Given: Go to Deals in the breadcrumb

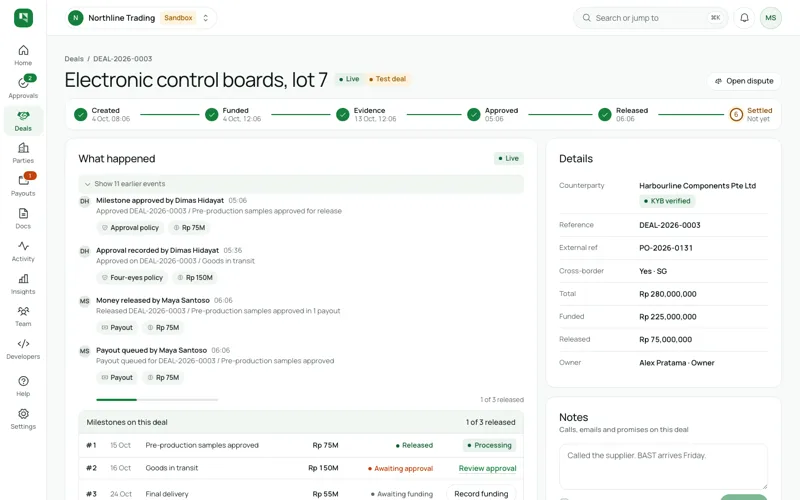Looking at the screenshot, I should click(74, 59).
